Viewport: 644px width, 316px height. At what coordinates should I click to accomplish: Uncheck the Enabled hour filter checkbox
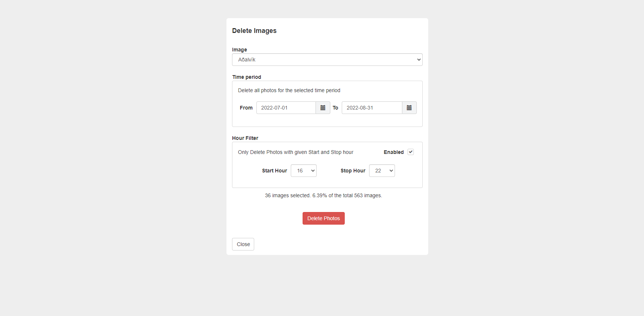click(410, 152)
